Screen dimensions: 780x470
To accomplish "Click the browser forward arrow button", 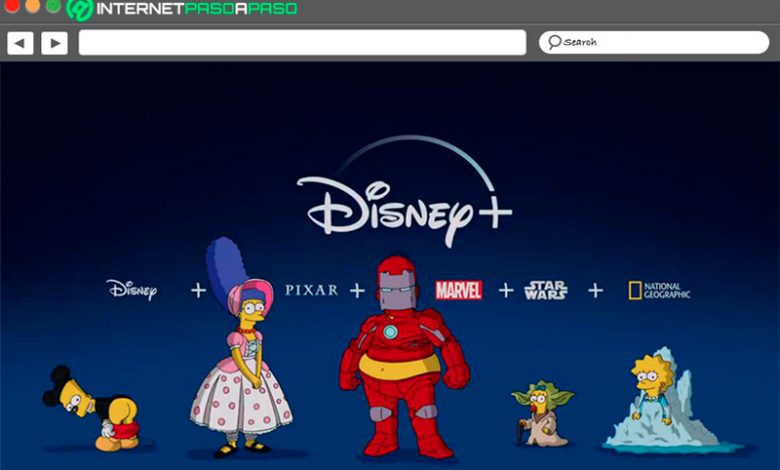I will click(55, 43).
